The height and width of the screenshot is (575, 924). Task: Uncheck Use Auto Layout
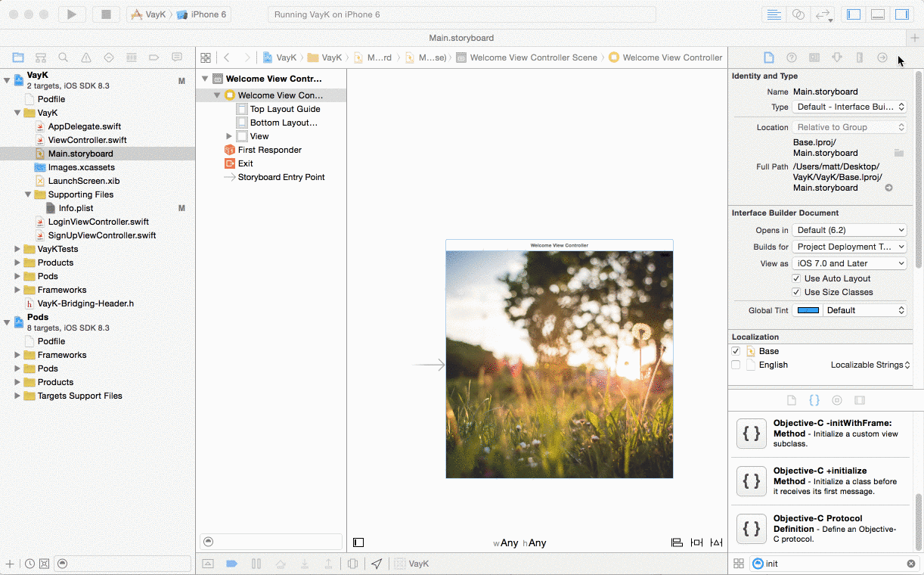796,278
